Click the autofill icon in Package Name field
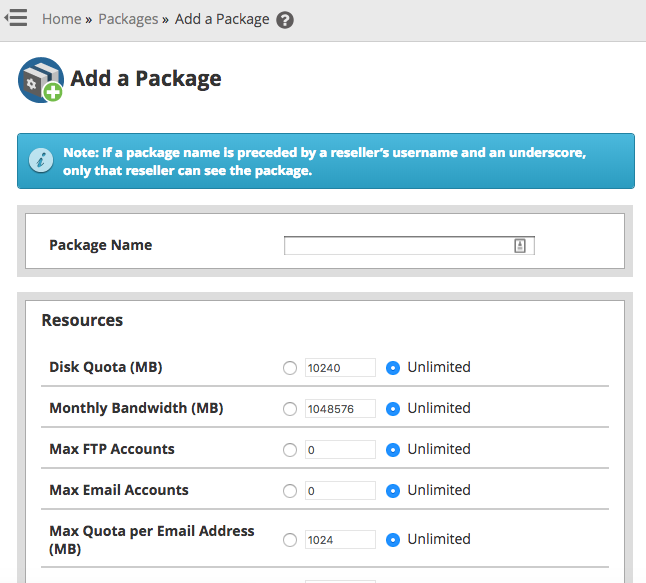Viewport: 646px width, 583px height. coord(520,246)
